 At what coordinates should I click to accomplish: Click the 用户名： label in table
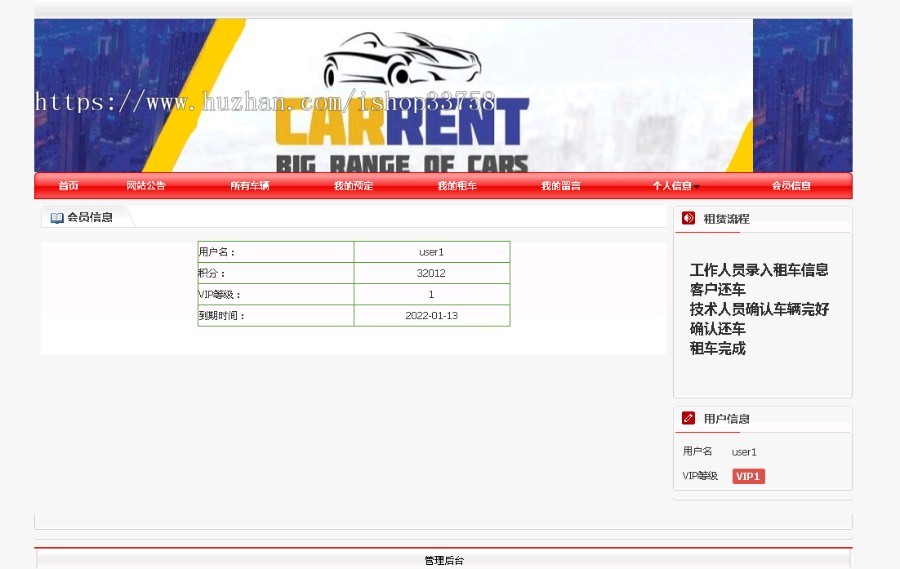pyautogui.click(x=217, y=252)
